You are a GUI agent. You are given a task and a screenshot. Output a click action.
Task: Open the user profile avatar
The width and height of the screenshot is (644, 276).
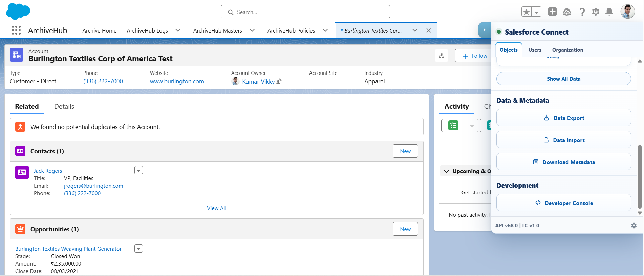click(627, 12)
